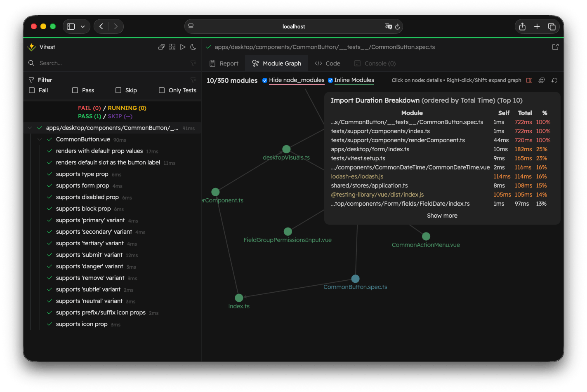
Task: Collapse the CommonButton.vue test group
Action: [x=40, y=139]
